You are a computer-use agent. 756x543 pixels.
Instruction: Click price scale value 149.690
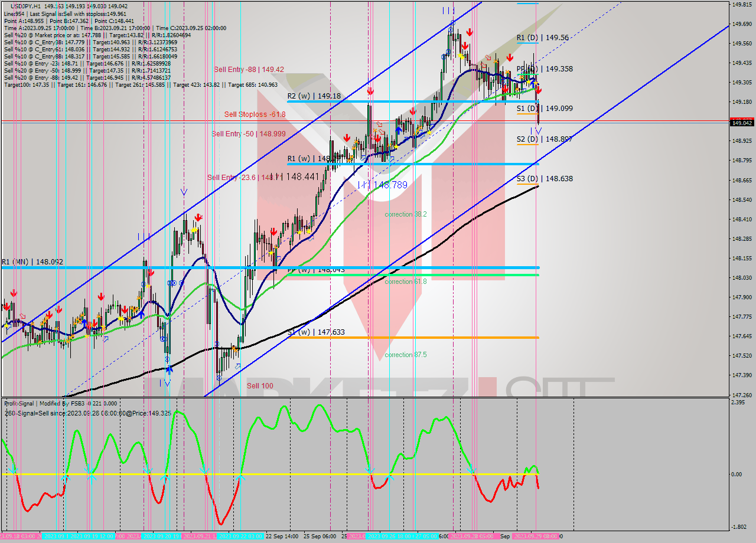[741, 24]
